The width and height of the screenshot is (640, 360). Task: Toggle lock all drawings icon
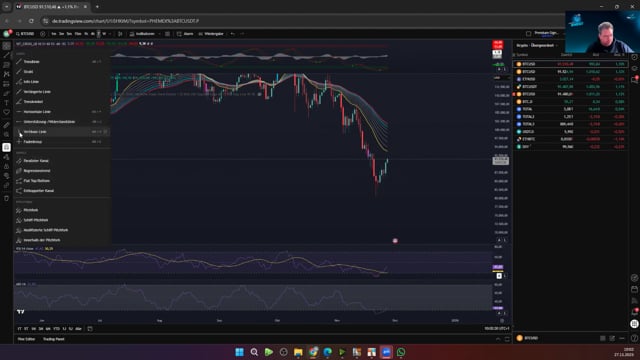click(x=7, y=167)
